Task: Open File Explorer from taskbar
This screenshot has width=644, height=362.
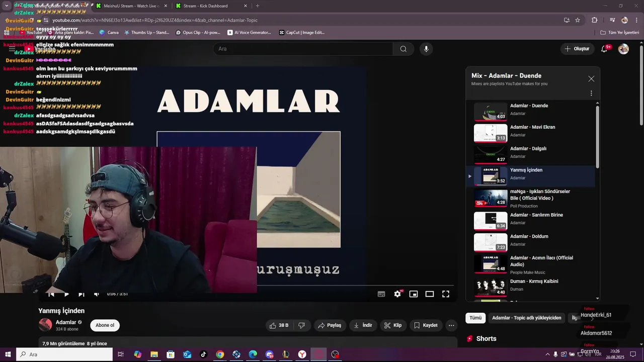Action: click(154, 354)
